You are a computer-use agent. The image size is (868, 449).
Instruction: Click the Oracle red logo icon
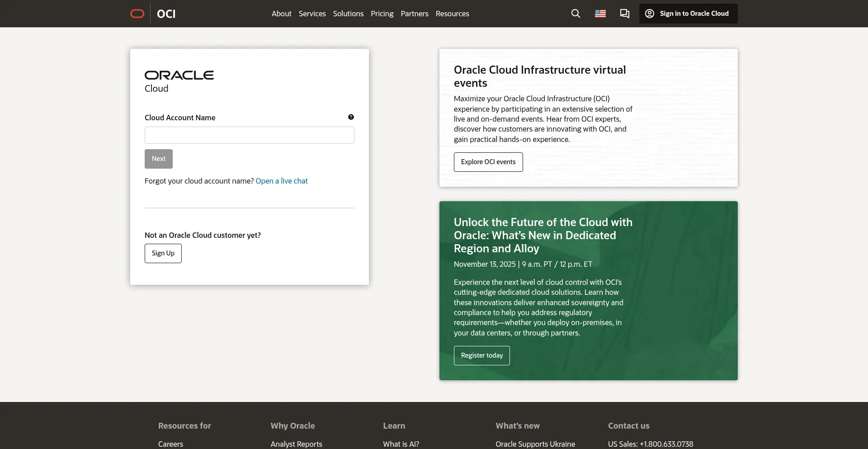click(x=137, y=14)
